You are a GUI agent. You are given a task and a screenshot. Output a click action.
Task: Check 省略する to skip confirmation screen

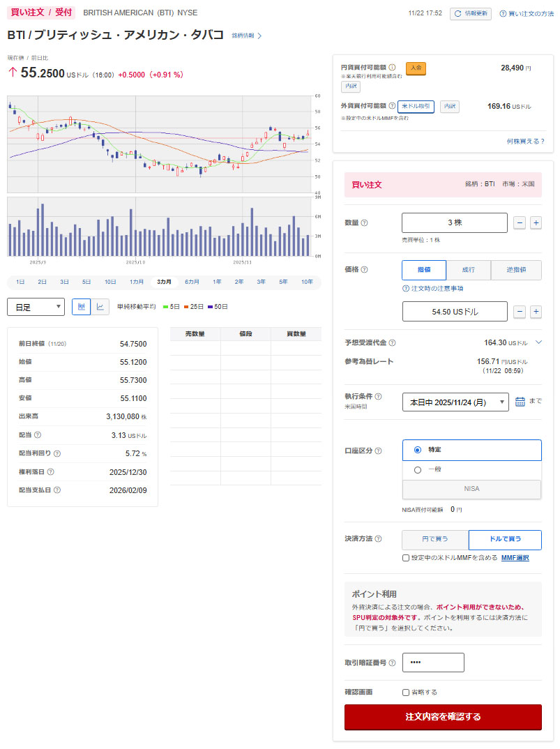point(406,693)
